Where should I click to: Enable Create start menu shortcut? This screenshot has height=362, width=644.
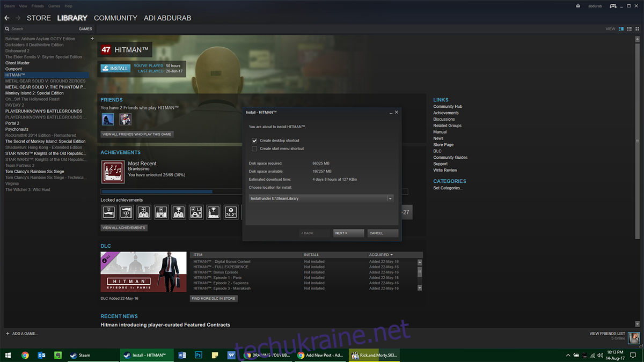click(254, 149)
